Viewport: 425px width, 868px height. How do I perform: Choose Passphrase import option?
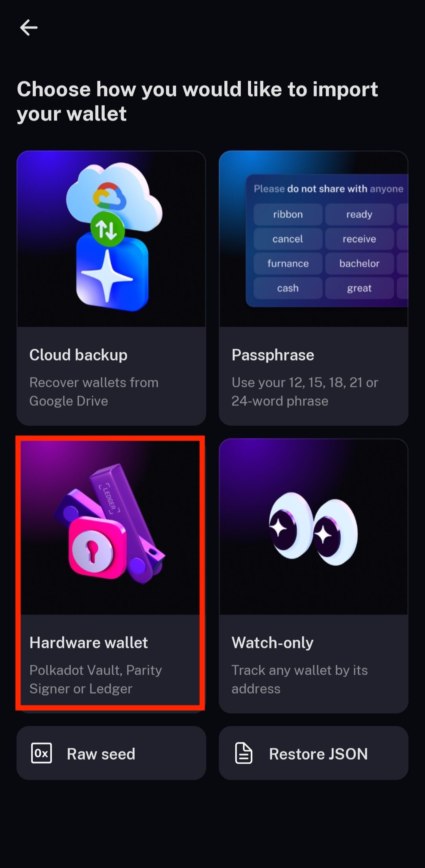click(x=313, y=288)
